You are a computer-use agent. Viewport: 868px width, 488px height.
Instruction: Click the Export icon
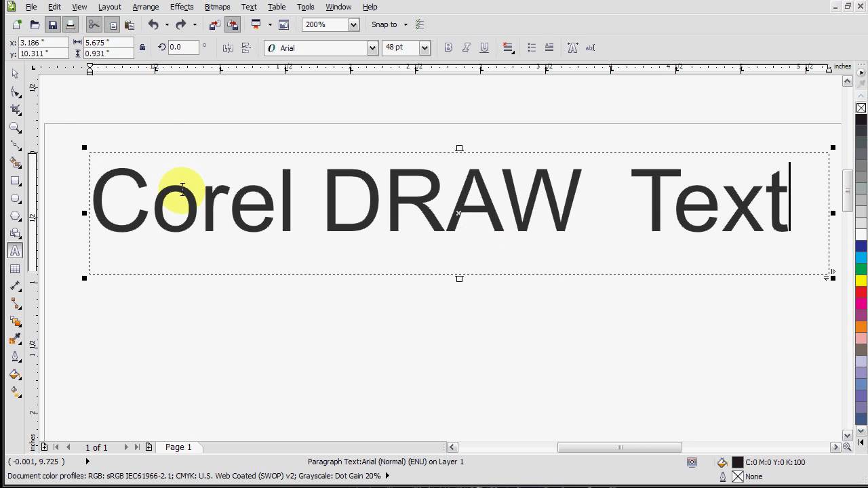click(x=233, y=25)
